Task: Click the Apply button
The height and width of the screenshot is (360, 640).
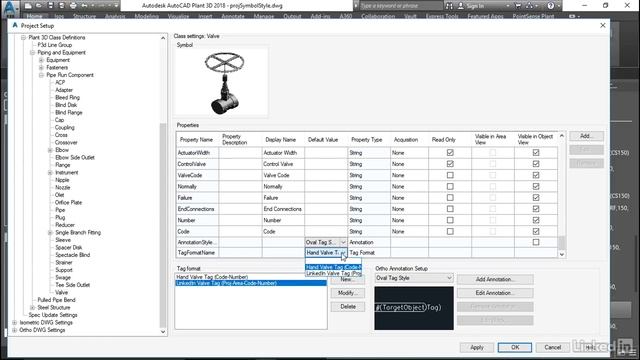Action: pos(477,347)
